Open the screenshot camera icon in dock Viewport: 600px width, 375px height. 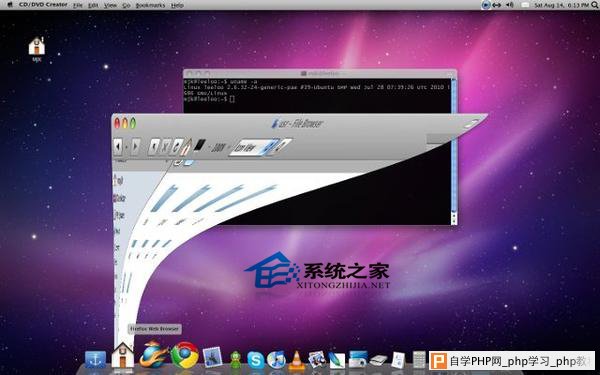coord(358,359)
